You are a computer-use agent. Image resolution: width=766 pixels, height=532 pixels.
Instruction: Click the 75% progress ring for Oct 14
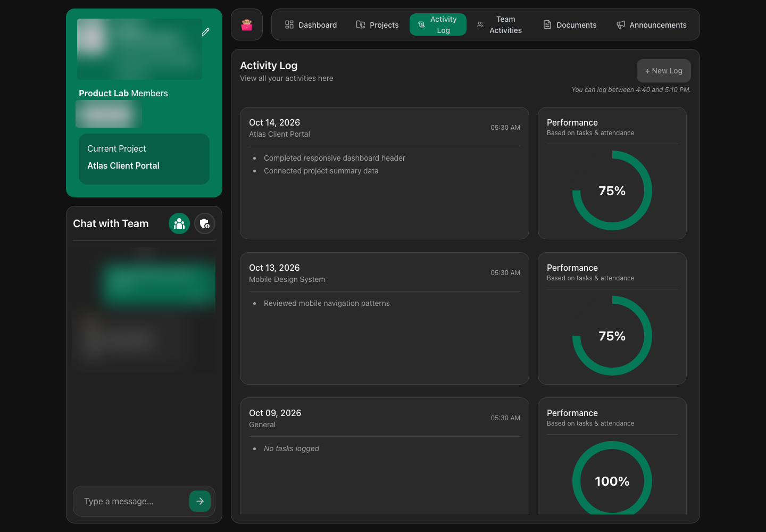(612, 190)
